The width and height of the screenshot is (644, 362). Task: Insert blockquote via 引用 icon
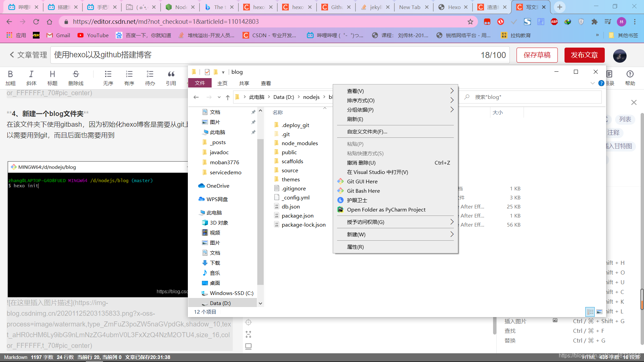(x=171, y=78)
